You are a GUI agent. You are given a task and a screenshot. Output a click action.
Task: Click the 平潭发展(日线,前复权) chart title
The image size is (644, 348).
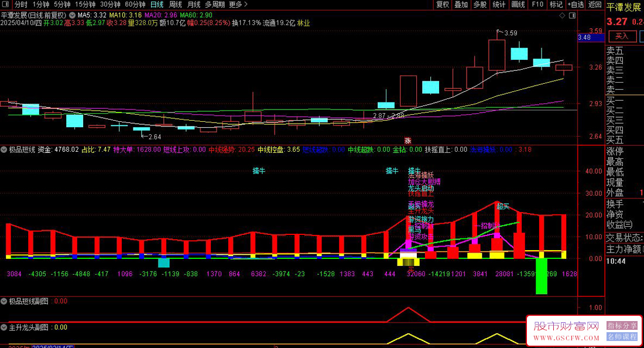[34, 15]
